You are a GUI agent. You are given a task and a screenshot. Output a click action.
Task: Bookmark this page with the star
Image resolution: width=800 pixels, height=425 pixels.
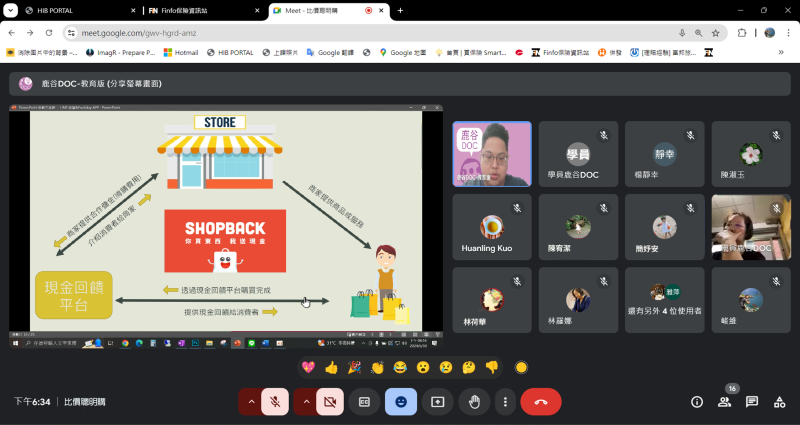pyautogui.click(x=715, y=33)
